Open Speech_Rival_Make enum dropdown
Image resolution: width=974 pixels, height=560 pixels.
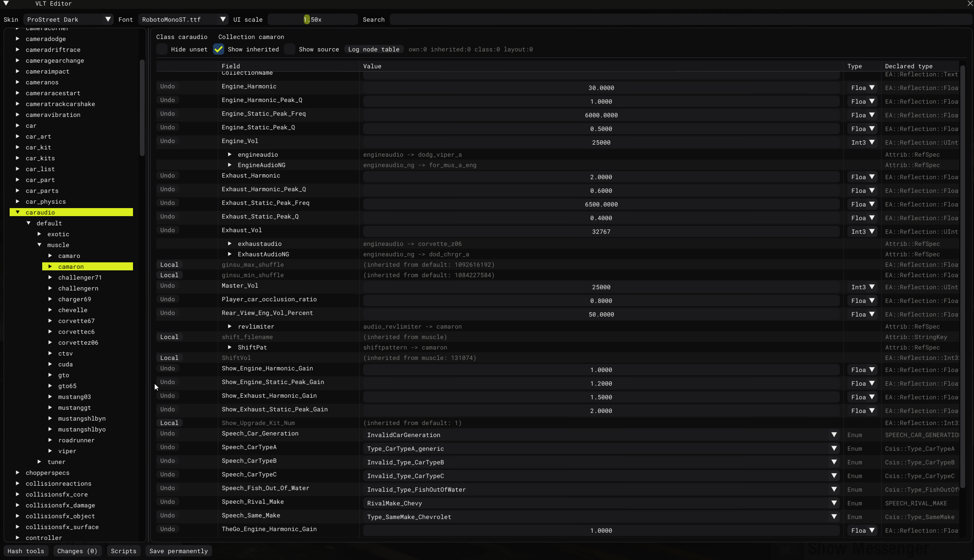(601, 503)
